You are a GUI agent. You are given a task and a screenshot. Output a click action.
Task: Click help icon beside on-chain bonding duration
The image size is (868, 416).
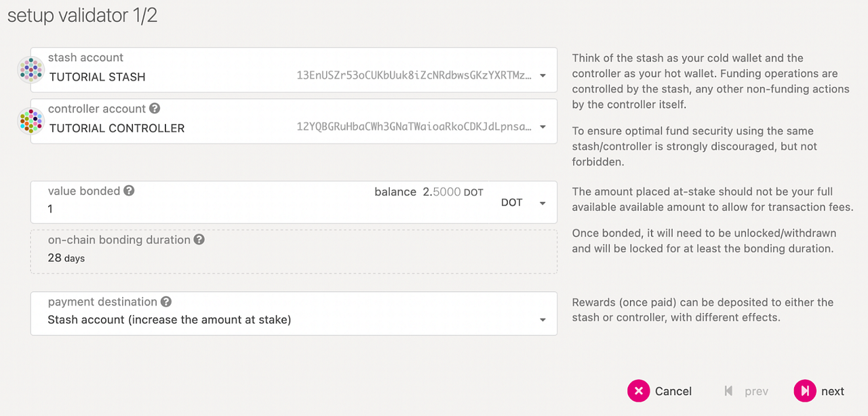pyautogui.click(x=199, y=240)
